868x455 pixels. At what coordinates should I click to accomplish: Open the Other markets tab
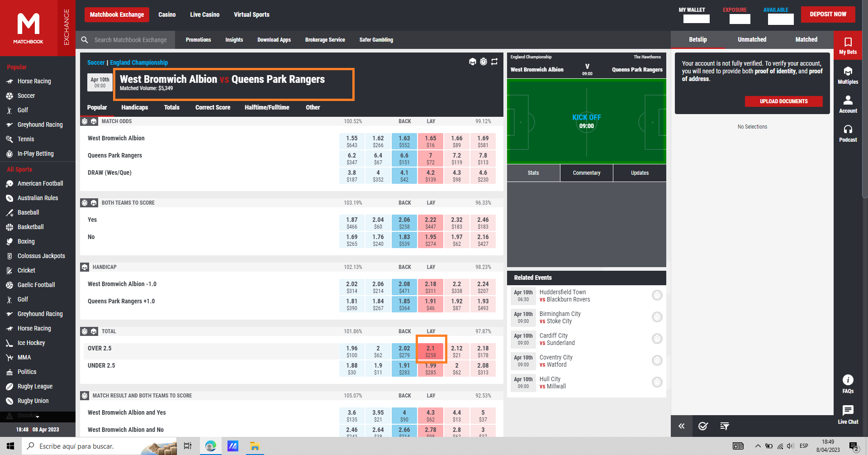313,107
